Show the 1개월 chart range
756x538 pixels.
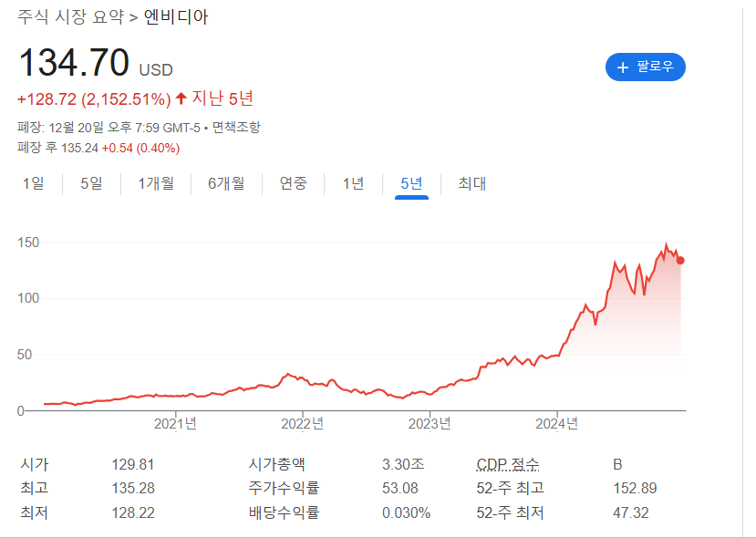pos(156,183)
